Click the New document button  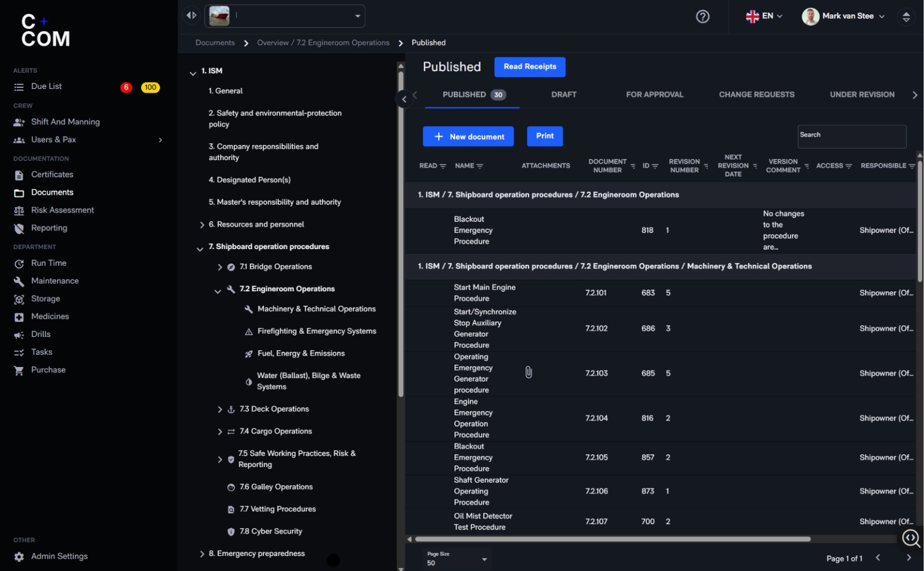click(468, 136)
